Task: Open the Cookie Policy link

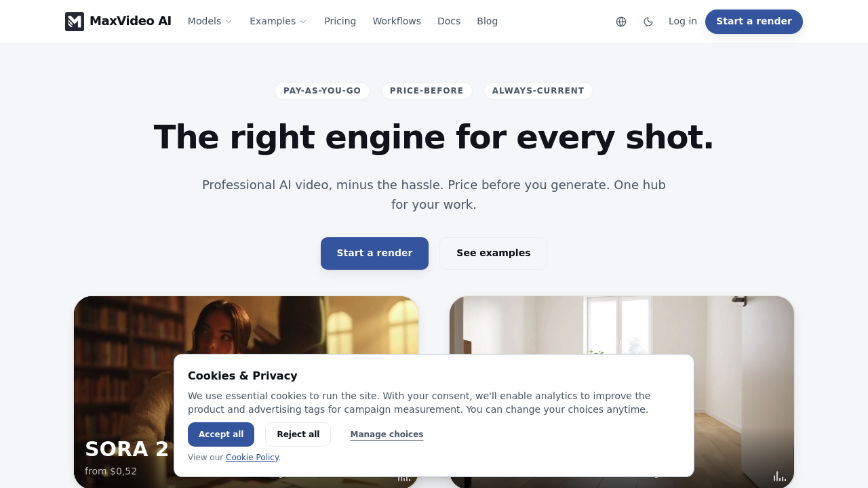Action: pos(252,457)
